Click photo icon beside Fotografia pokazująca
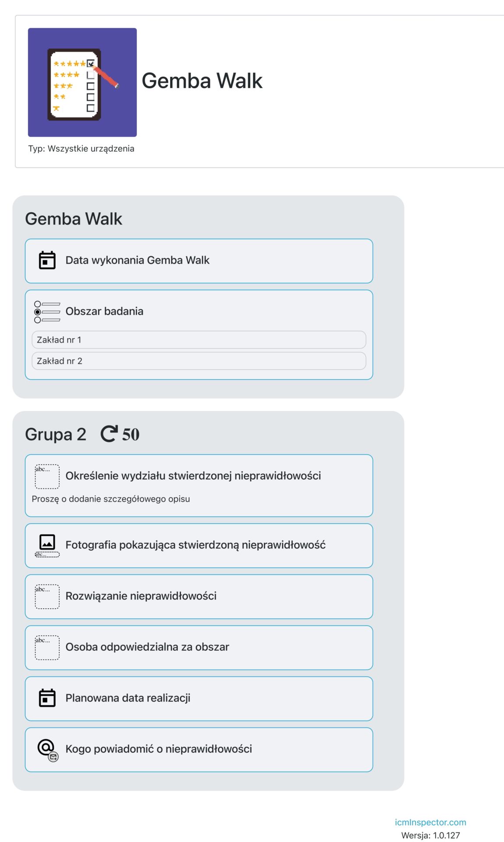 (47, 546)
